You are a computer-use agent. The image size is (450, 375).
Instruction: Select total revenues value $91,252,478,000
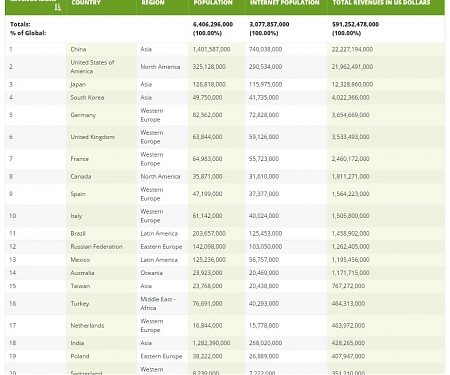(x=355, y=24)
